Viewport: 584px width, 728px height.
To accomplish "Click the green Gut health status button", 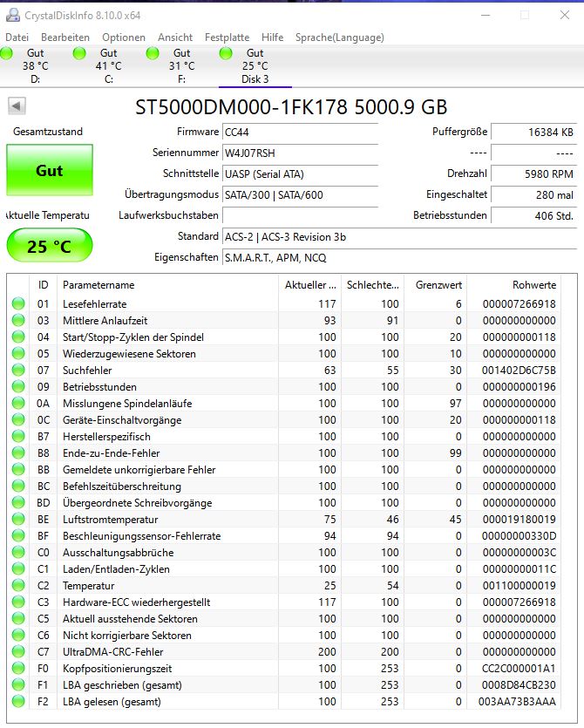I will 50,170.
